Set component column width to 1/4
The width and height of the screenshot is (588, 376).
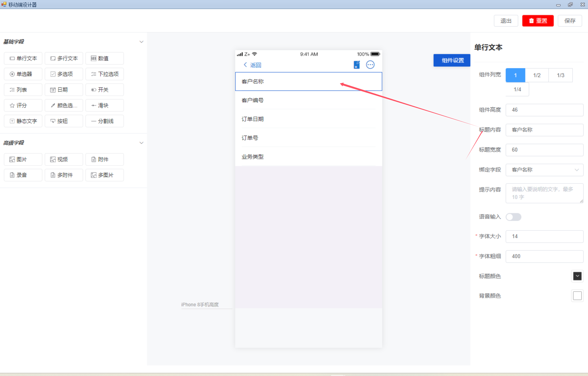tap(517, 89)
